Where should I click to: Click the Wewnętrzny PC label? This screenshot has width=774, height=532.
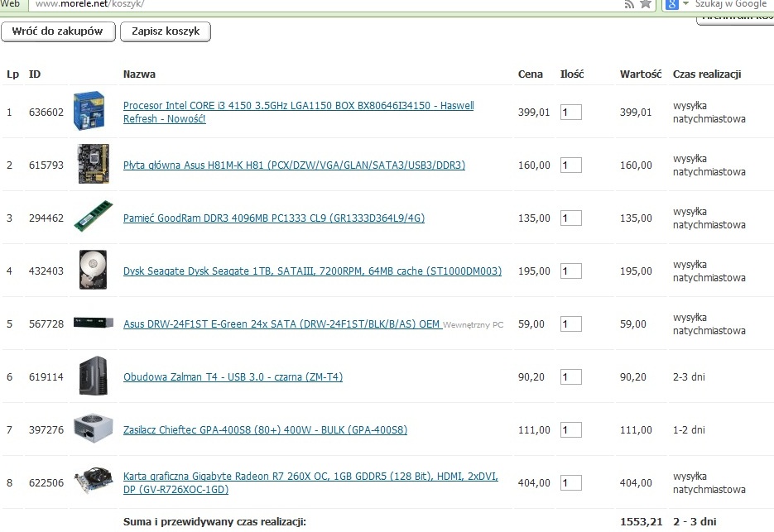[x=473, y=324]
